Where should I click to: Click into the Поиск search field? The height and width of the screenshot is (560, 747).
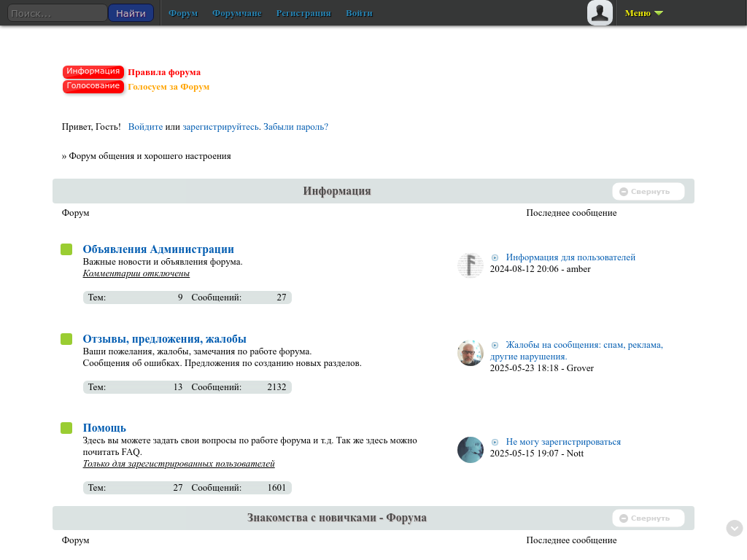coord(57,13)
